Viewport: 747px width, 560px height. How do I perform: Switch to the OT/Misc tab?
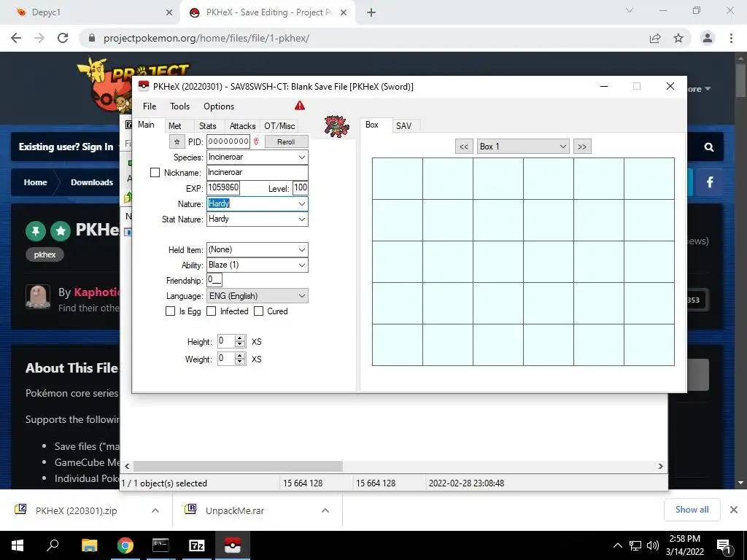[279, 125]
